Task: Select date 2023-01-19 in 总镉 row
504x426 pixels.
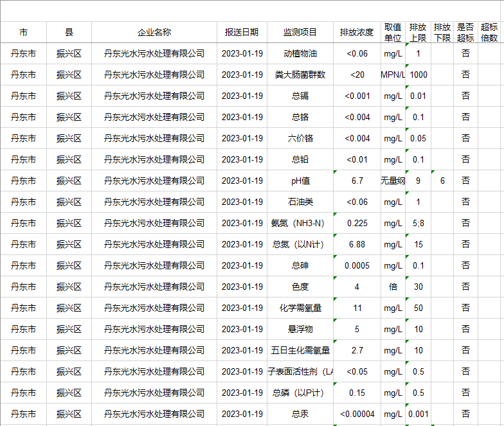Action: click(x=242, y=96)
